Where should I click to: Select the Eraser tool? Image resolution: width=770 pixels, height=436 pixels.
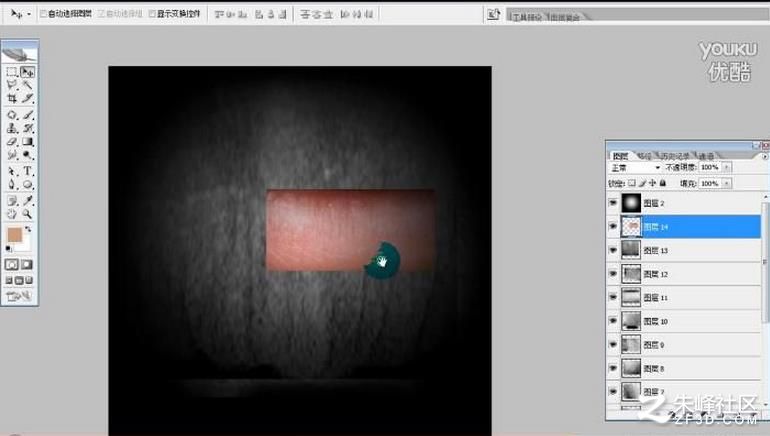[12, 141]
